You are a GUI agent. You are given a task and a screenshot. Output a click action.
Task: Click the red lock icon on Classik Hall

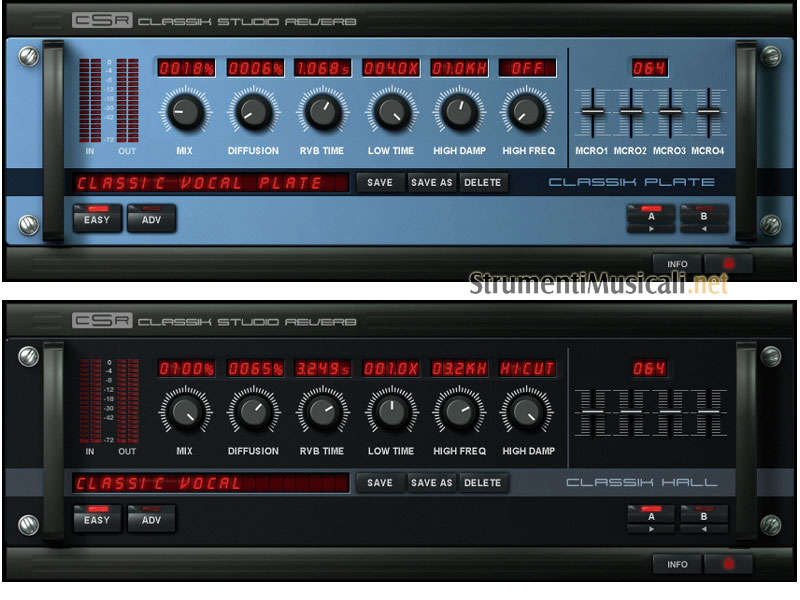click(x=728, y=564)
